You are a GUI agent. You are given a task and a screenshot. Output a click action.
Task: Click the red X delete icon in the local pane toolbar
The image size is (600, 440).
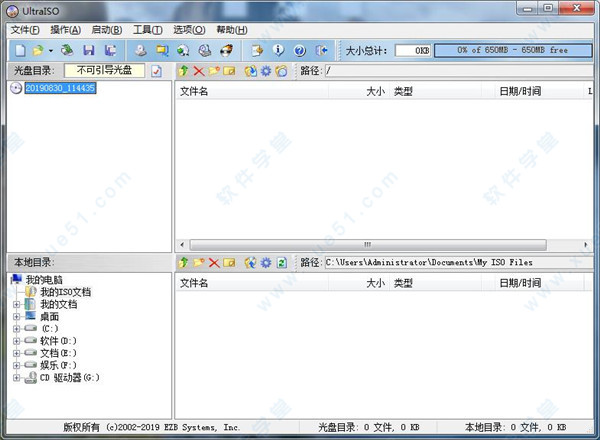tap(214, 263)
